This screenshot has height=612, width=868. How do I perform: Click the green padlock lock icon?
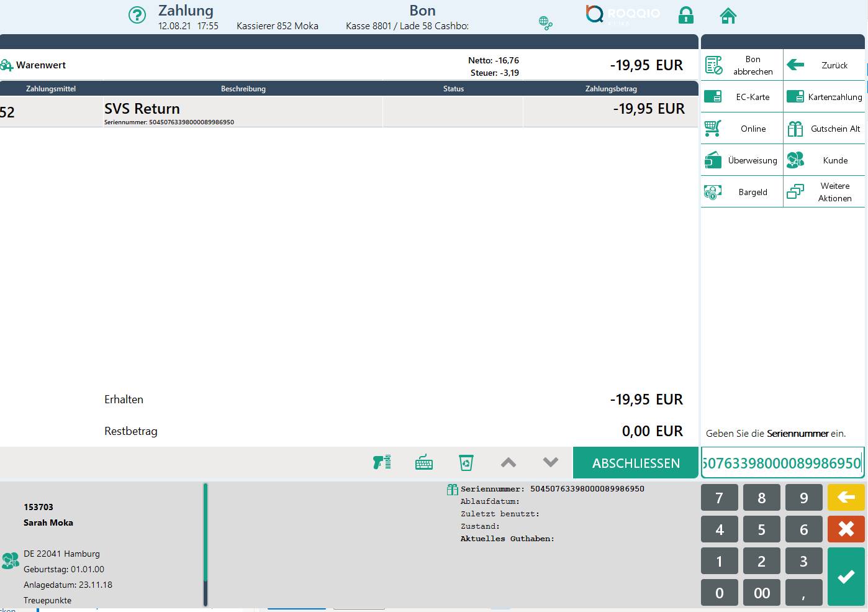coord(685,15)
